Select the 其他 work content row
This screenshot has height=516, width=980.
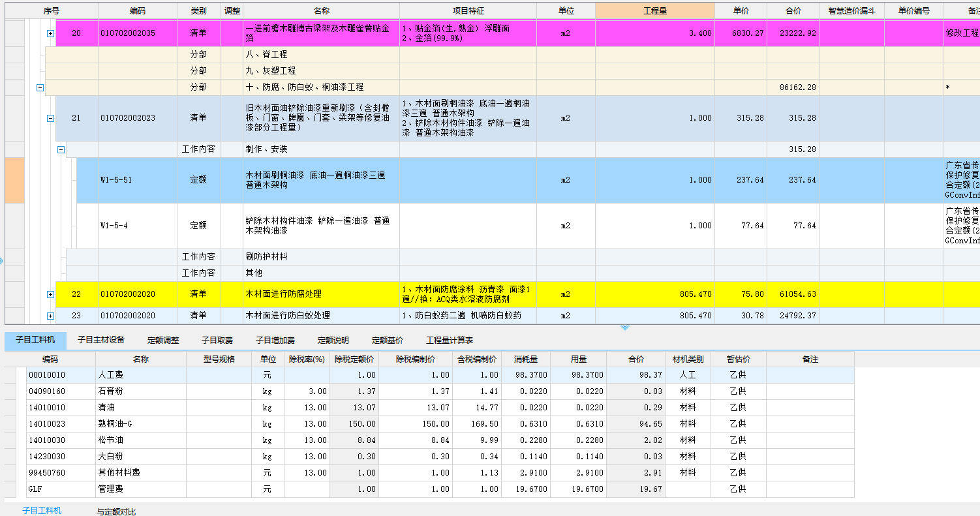click(523, 273)
